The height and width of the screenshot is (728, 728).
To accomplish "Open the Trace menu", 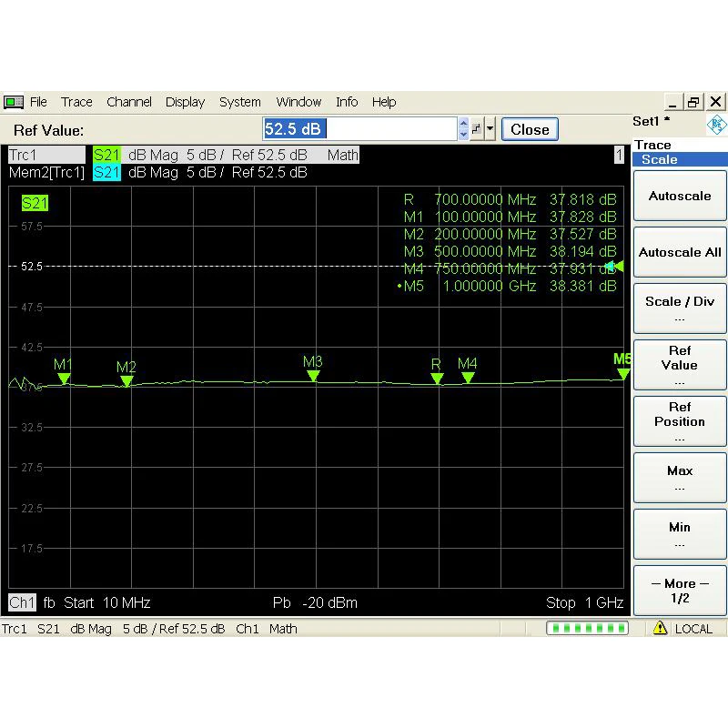I will (x=76, y=102).
